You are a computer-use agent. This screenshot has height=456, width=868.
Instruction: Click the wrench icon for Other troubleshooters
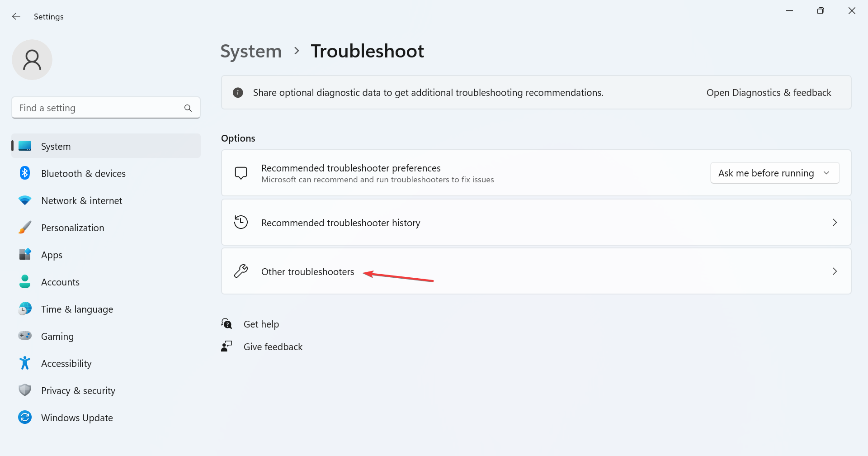pyautogui.click(x=241, y=271)
